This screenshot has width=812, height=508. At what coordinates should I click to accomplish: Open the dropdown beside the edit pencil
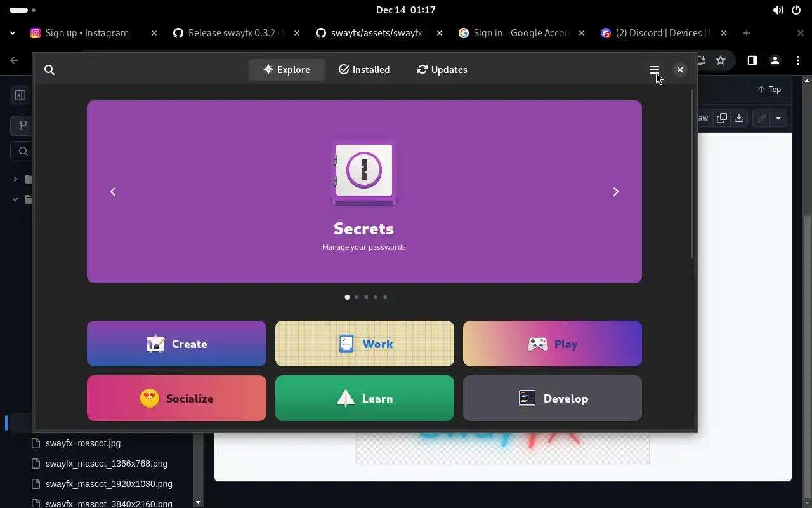click(778, 118)
